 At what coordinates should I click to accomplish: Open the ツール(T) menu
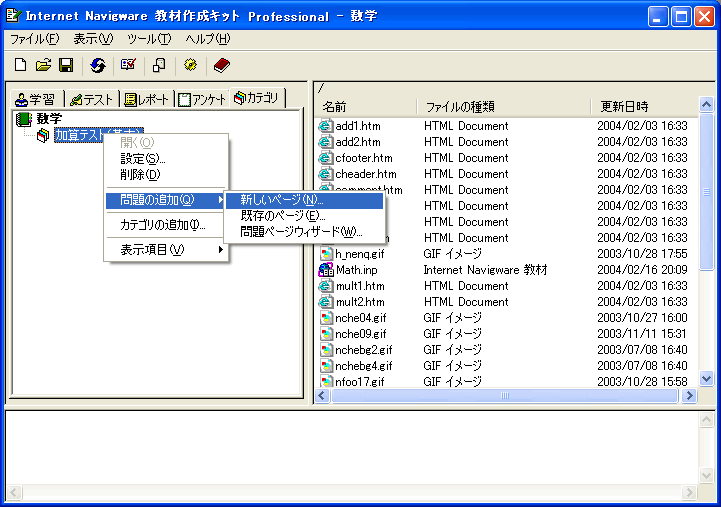click(x=148, y=39)
